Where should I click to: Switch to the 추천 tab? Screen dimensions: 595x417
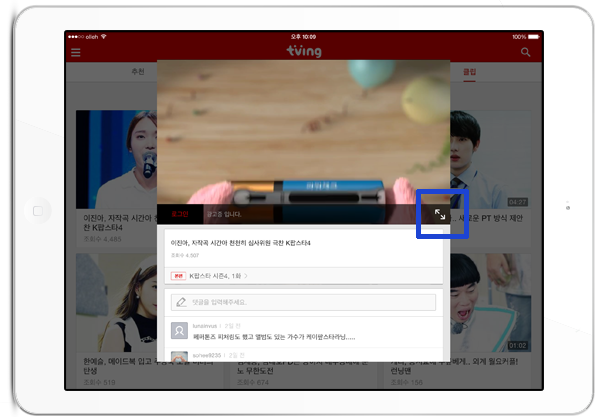pos(138,71)
